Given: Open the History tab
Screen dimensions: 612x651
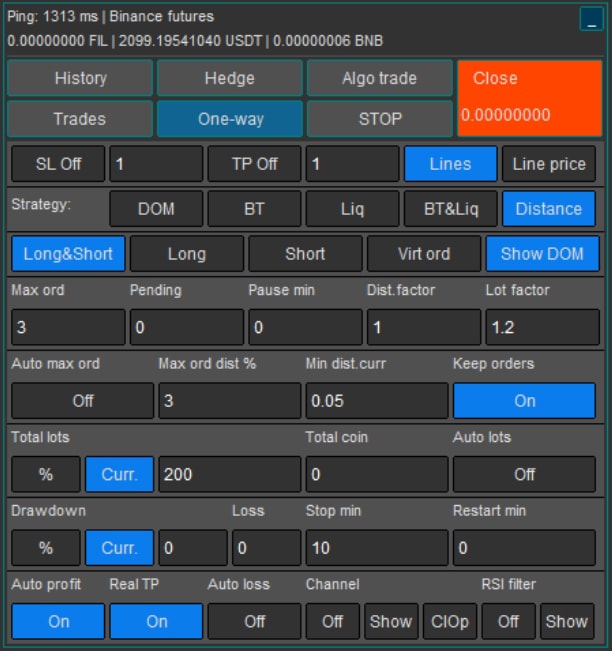Looking at the screenshot, I should point(80,78).
